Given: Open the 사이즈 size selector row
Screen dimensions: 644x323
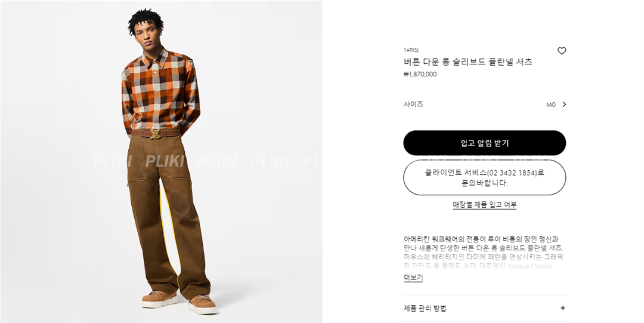Looking at the screenshot, I should coord(485,104).
